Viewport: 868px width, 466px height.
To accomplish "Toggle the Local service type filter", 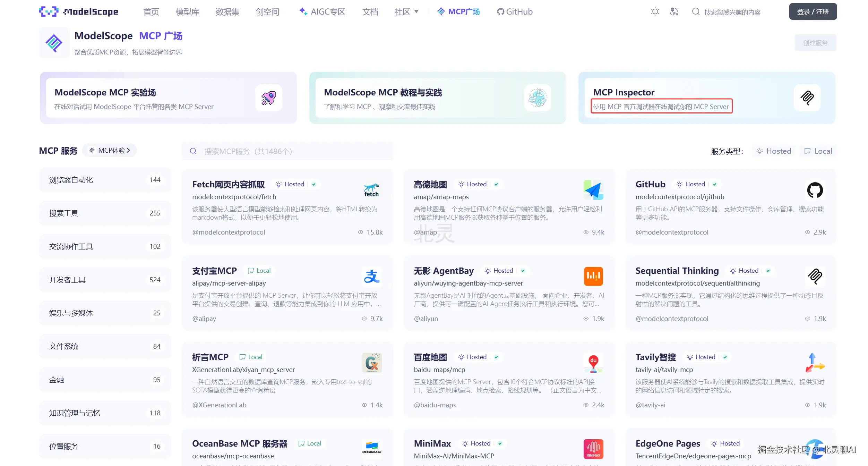I will pos(818,151).
